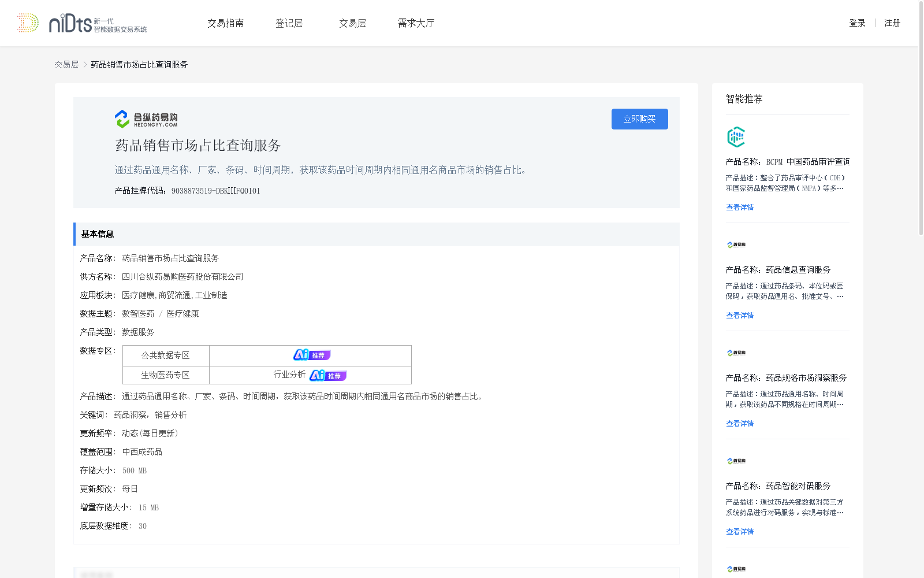Click the breadcrumb chevron separator
Screen dimensions: 924x578
(85, 65)
